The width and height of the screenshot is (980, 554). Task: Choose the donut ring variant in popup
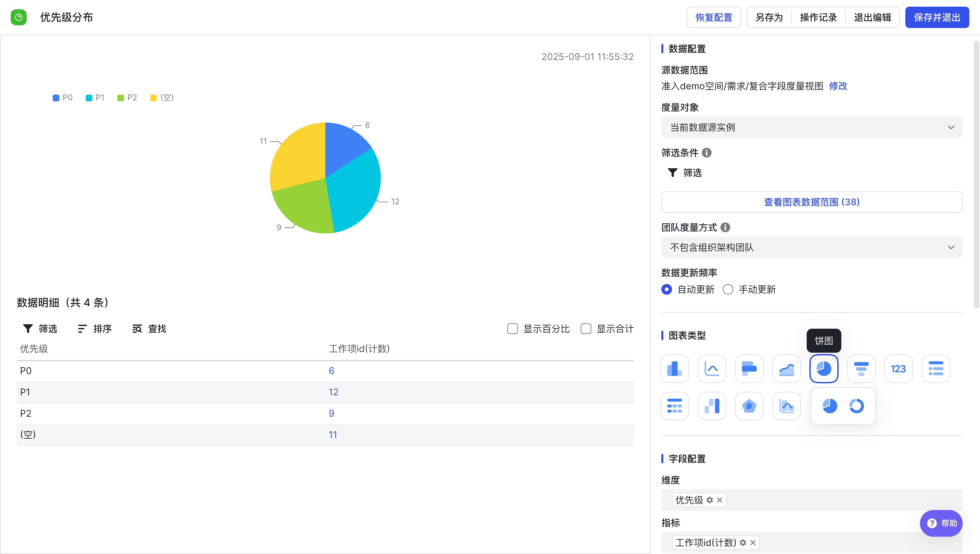tap(856, 406)
